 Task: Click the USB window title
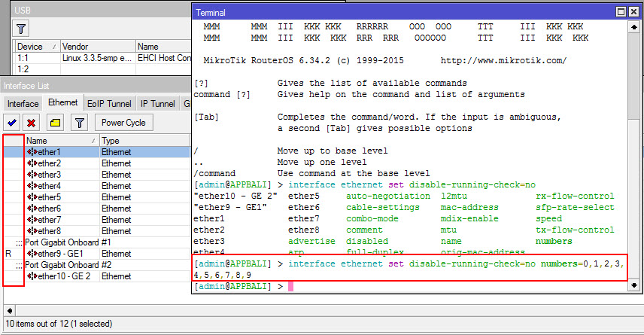coord(23,11)
